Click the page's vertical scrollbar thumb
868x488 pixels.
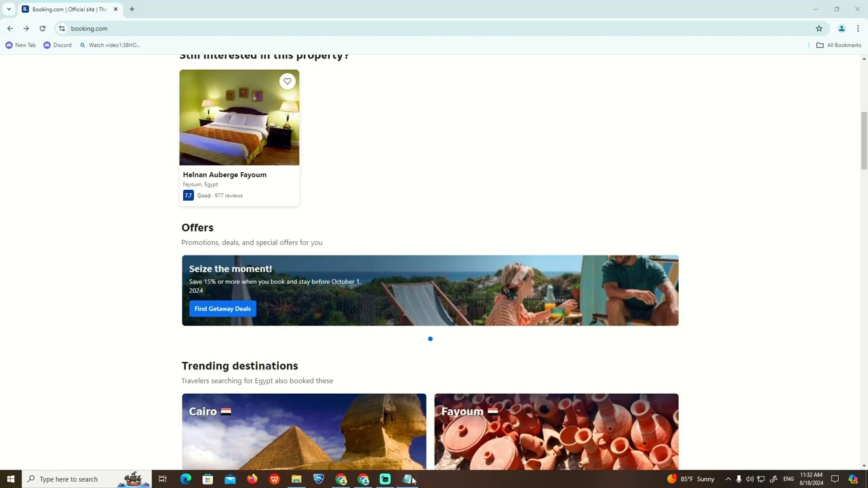[864, 141]
